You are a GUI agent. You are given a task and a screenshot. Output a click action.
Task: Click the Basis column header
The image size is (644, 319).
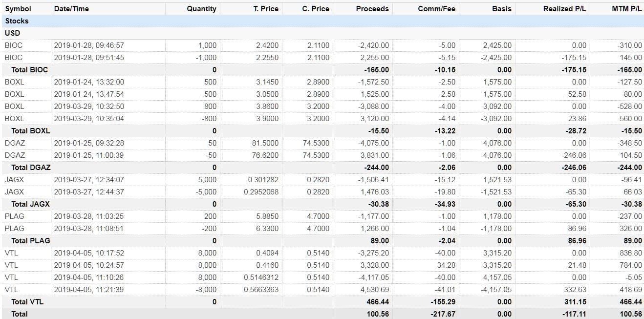502,9
